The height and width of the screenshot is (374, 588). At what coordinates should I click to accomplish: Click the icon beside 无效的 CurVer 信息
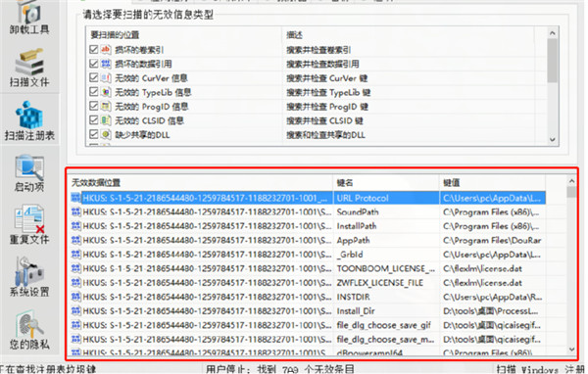click(x=106, y=77)
